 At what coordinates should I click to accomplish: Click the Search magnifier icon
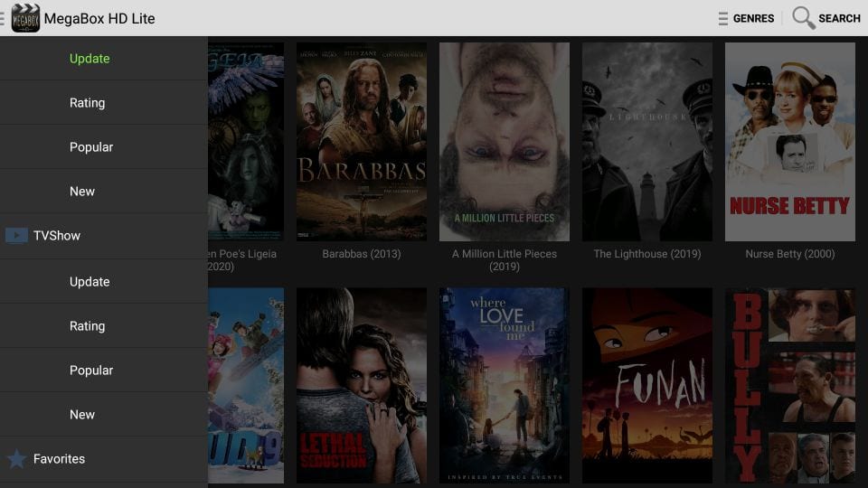pos(803,18)
